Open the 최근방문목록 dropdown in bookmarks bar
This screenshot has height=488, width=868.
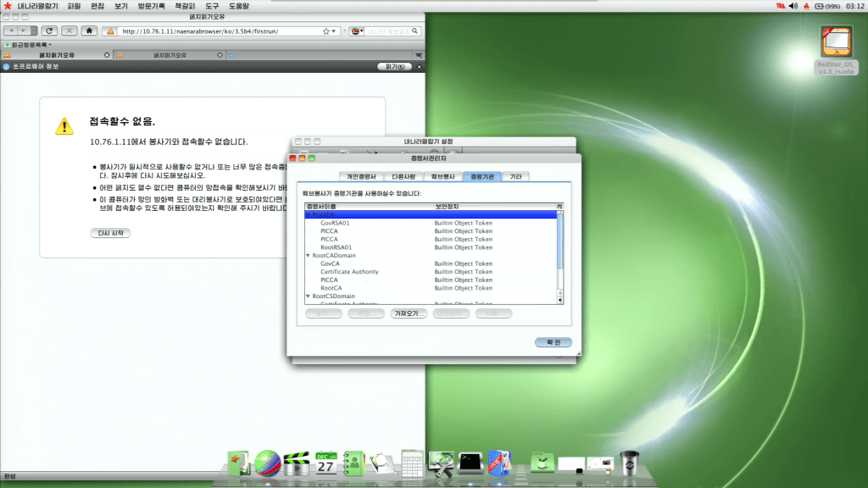(x=29, y=44)
